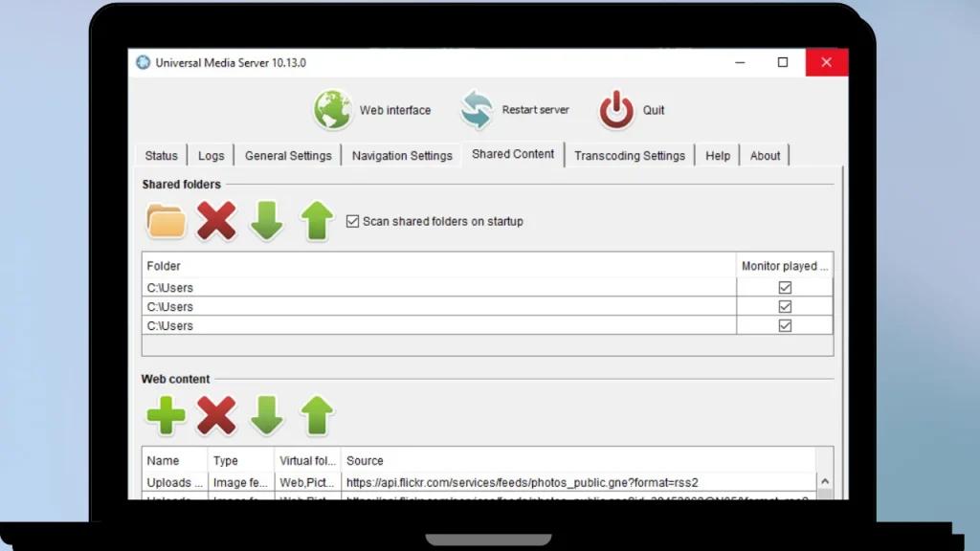The image size is (980, 551).
Task: Minimize the Universal Media Server window
Action: point(740,62)
